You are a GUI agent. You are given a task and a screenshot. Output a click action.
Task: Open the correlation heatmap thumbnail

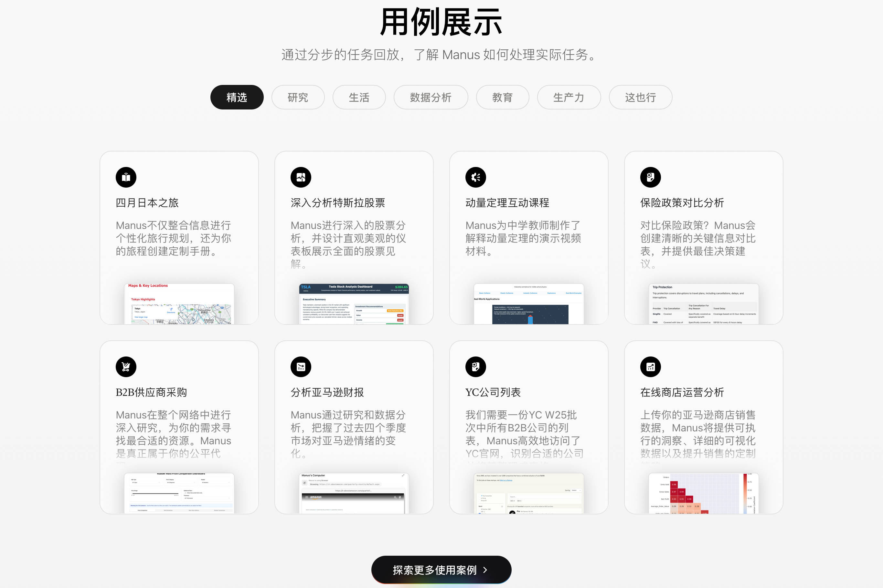pos(704,493)
